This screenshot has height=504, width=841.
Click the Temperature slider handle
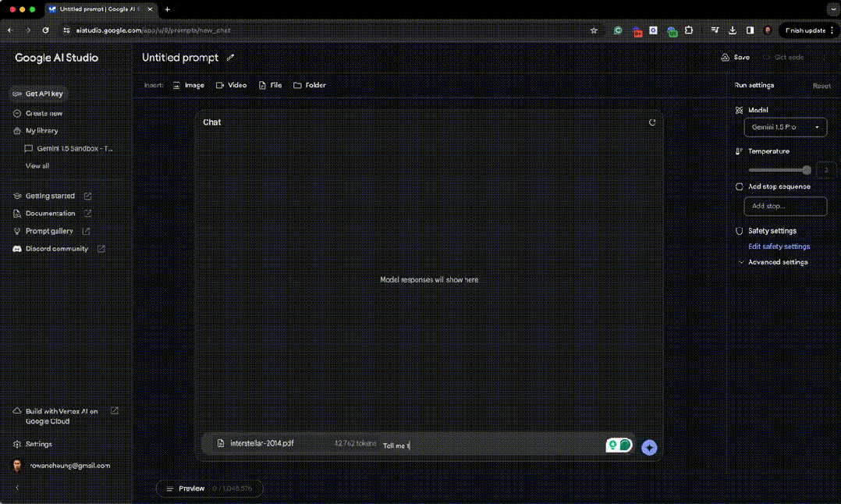tap(806, 170)
